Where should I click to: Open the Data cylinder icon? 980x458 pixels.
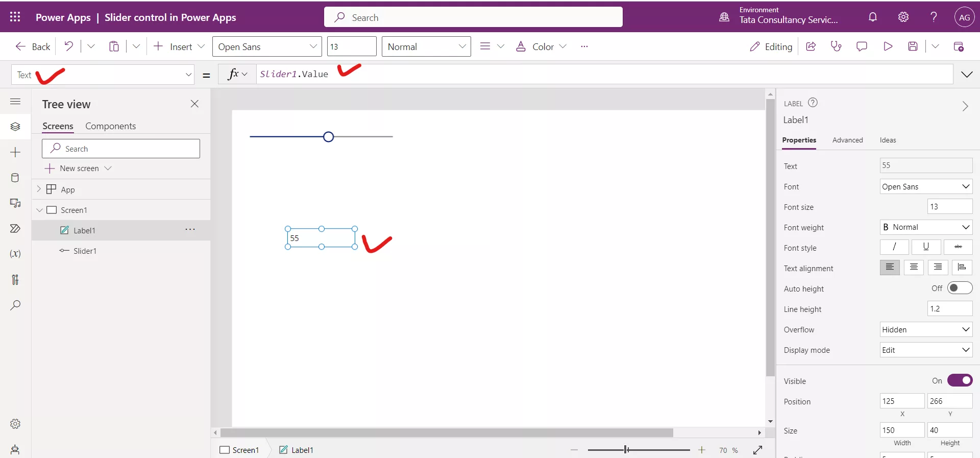15,178
